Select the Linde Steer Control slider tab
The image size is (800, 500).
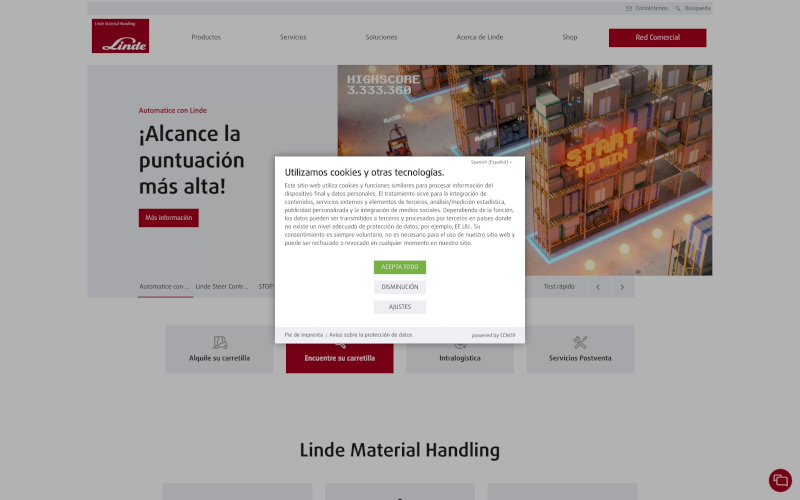pos(221,287)
